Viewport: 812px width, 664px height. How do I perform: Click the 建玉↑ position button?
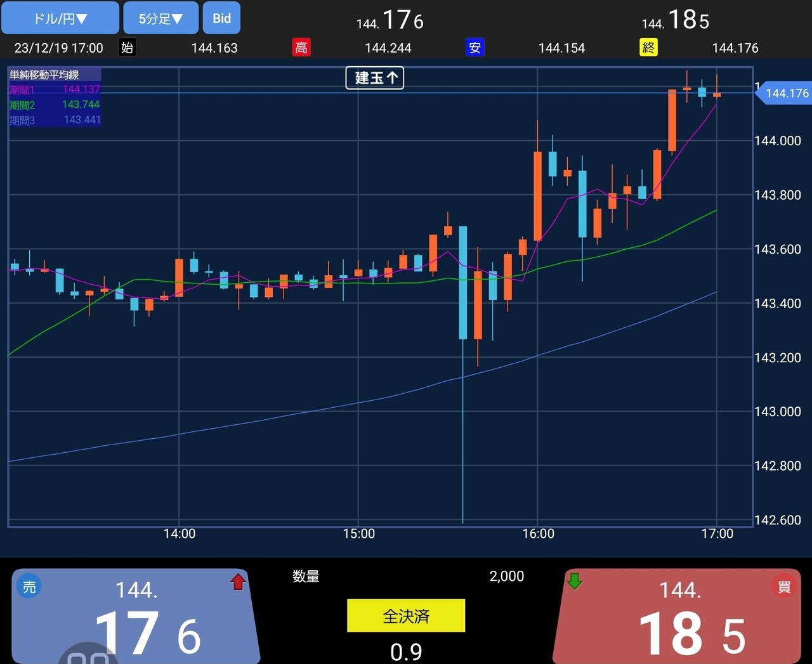point(375,77)
